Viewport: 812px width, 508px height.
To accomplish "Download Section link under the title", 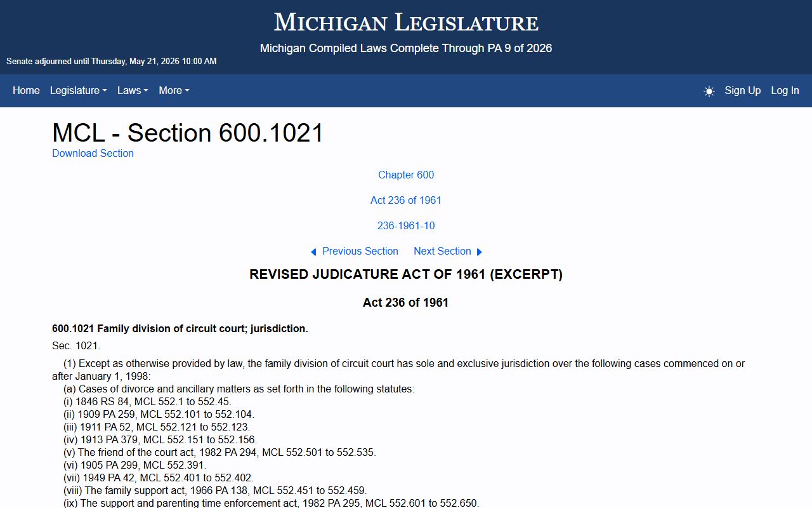I will 93,153.
